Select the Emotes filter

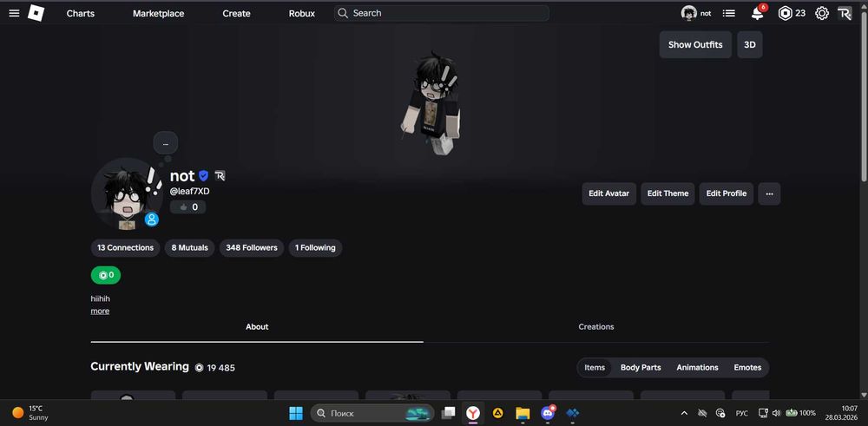click(x=747, y=367)
